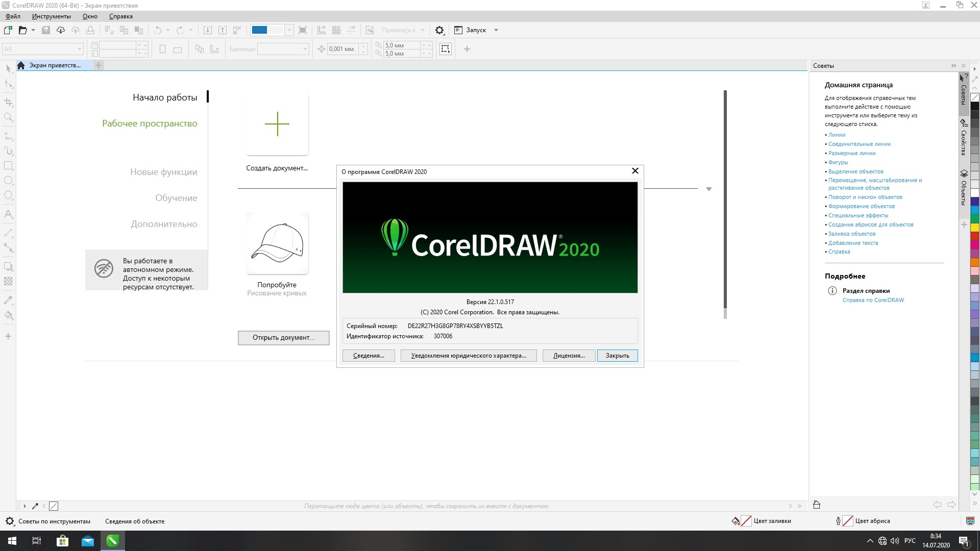Open the Справка menu
This screenshot has width=980, height=551.
120,16
